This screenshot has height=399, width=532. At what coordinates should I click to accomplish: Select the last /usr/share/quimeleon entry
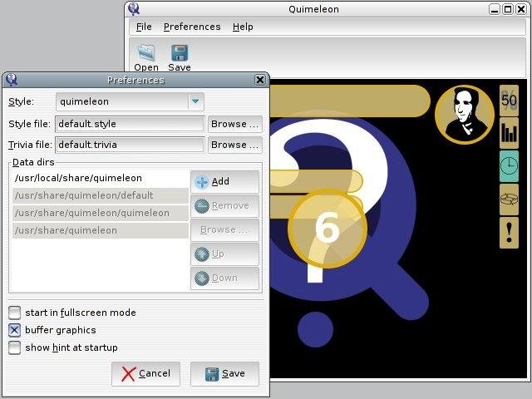coord(101,230)
